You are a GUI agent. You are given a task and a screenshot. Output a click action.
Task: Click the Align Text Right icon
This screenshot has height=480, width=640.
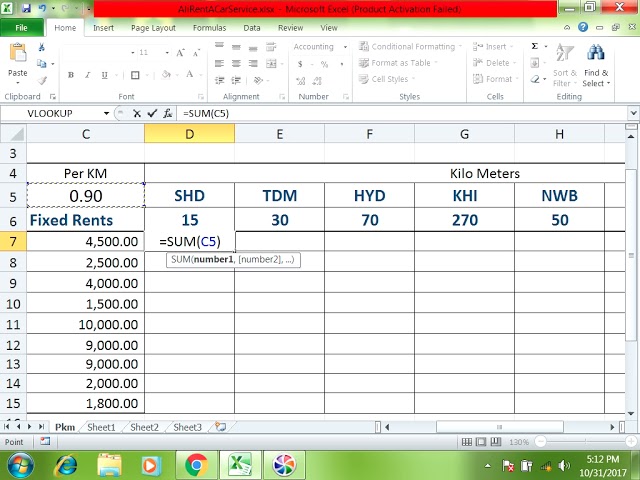(x=253, y=63)
